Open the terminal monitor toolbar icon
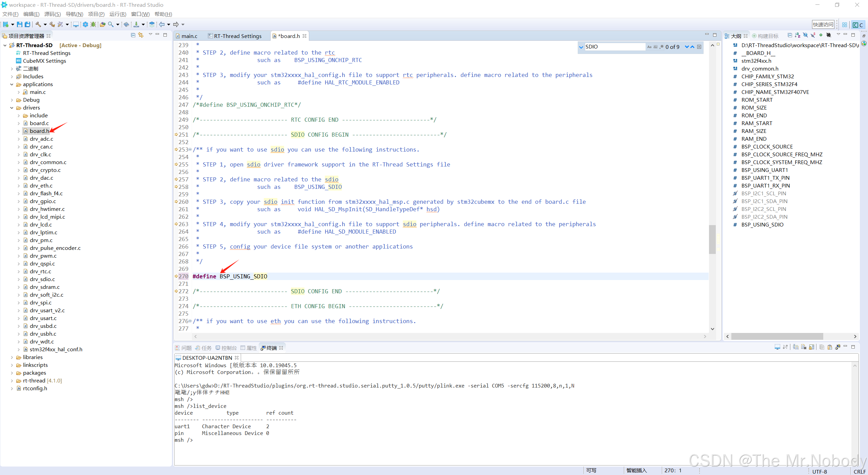 point(76,24)
